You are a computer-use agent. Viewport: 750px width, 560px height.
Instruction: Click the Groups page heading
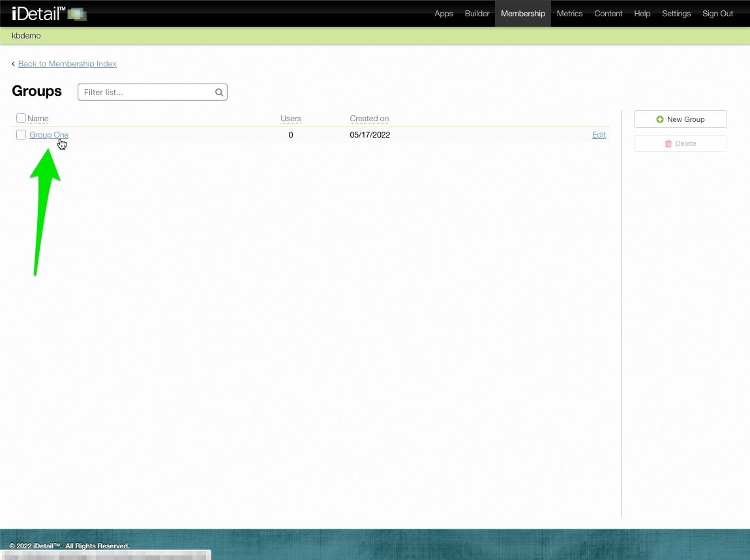(x=37, y=91)
